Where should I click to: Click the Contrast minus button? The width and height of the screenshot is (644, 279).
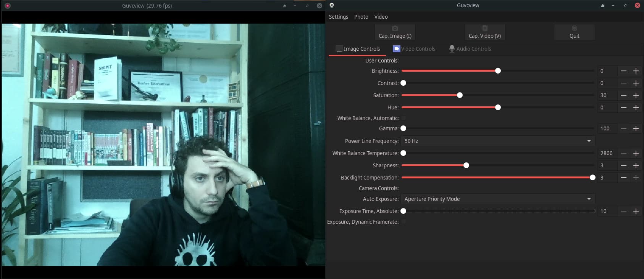(x=624, y=83)
